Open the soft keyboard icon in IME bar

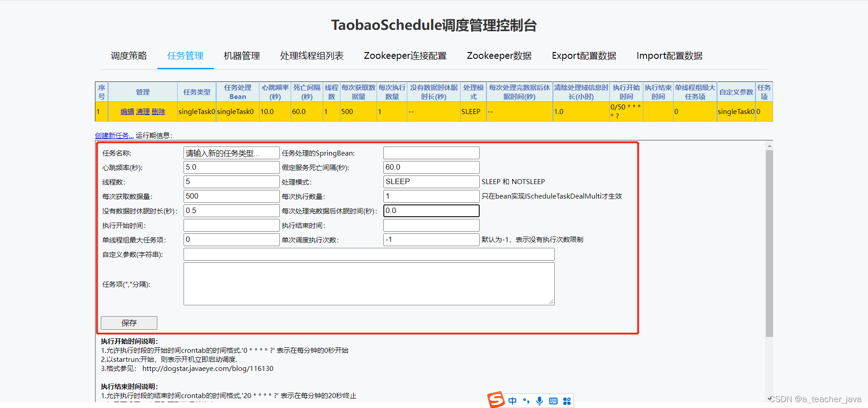coord(553,401)
